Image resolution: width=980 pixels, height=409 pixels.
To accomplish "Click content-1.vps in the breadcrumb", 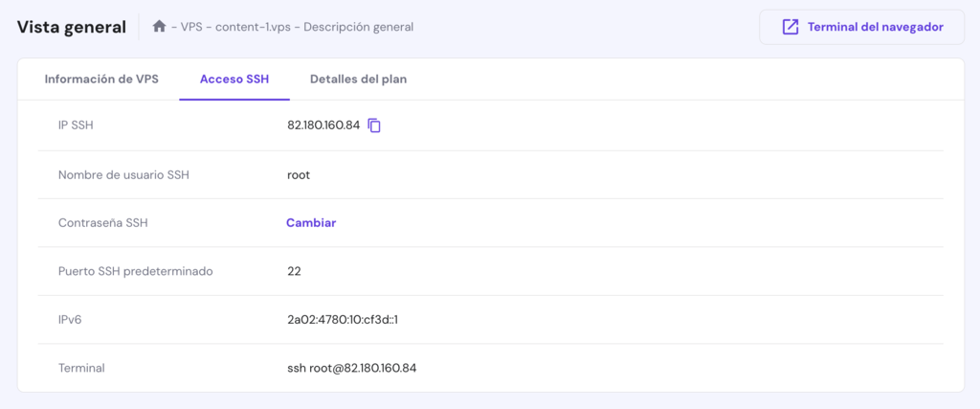I will pyautogui.click(x=253, y=27).
